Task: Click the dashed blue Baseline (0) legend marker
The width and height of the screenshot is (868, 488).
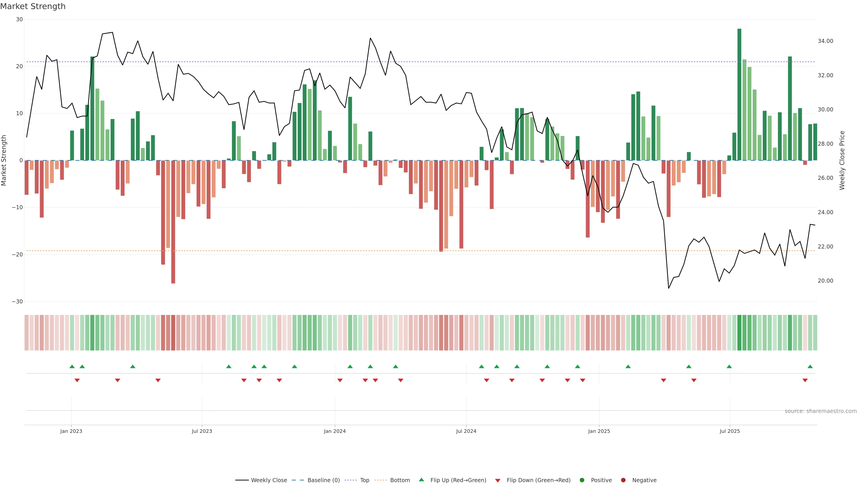Action: pos(297,480)
